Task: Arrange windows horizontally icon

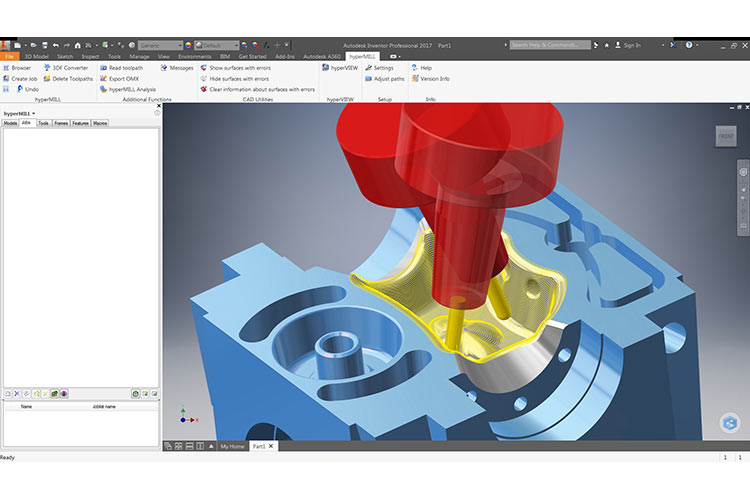Action: (x=189, y=446)
